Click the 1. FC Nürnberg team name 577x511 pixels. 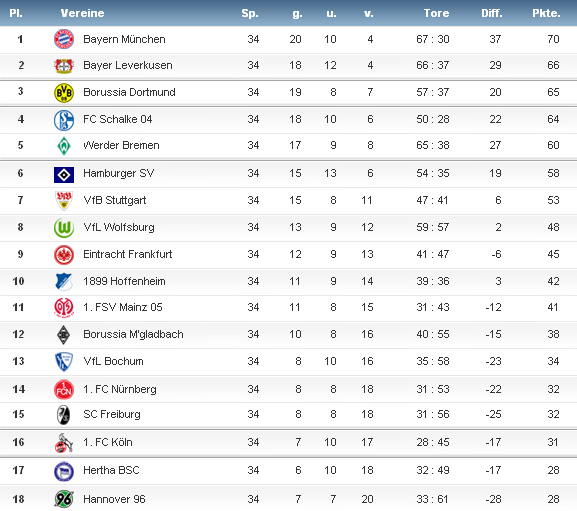[120, 389]
